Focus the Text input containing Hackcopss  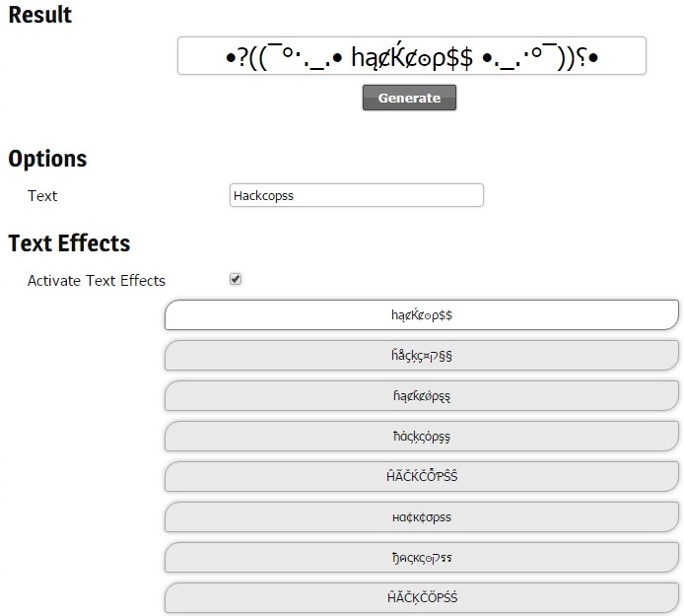click(x=357, y=195)
